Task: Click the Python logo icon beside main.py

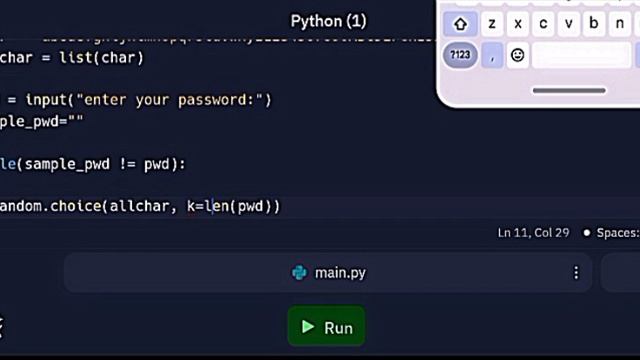Action: tap(299, 273)
